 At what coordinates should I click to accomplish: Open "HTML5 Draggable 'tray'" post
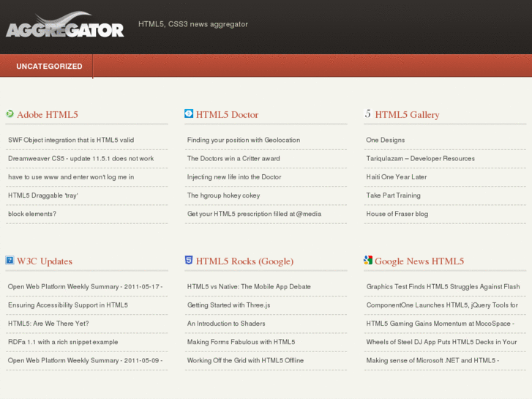(x=42, y=195)
